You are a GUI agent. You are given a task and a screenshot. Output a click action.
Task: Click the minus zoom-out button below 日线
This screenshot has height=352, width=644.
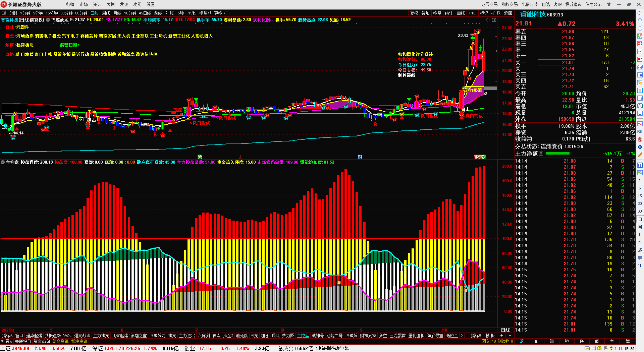tap(510, 336)
